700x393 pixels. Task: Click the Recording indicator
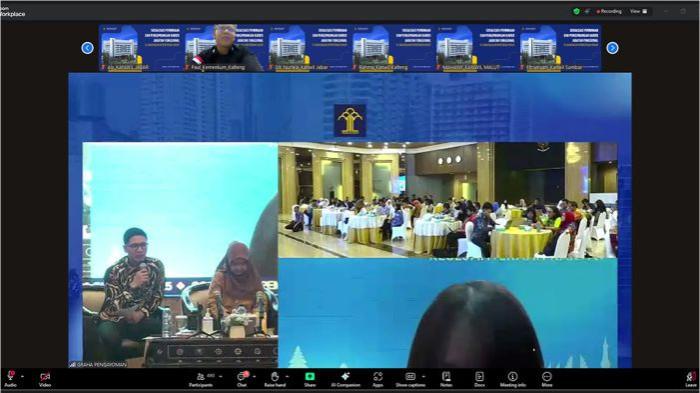(609, 11)
